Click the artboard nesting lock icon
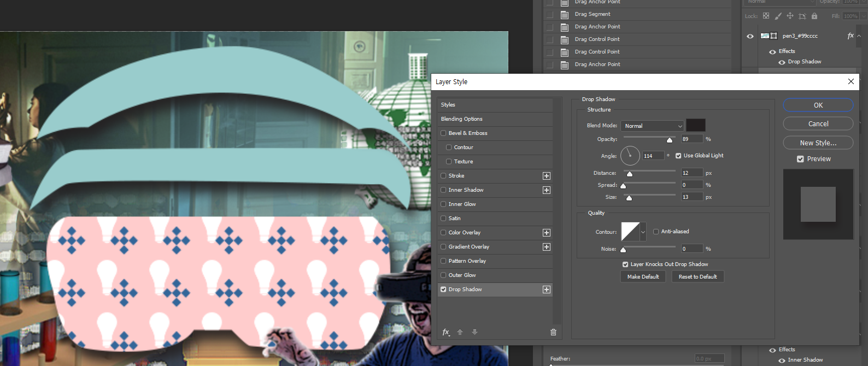The width and height of the screenshot is (868, 366). (x=802, y=16)
